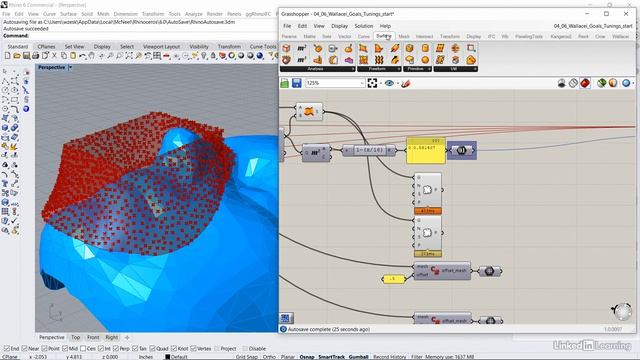Viewport: 640px width, 360px height.
Task: Click Rhino Print icon
Action: (36, 56)
